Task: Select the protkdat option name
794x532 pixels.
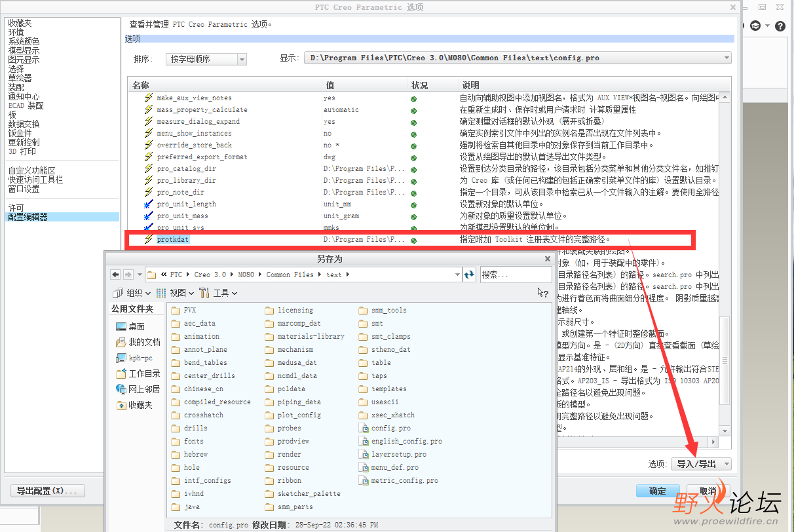Action: (173, 239)
